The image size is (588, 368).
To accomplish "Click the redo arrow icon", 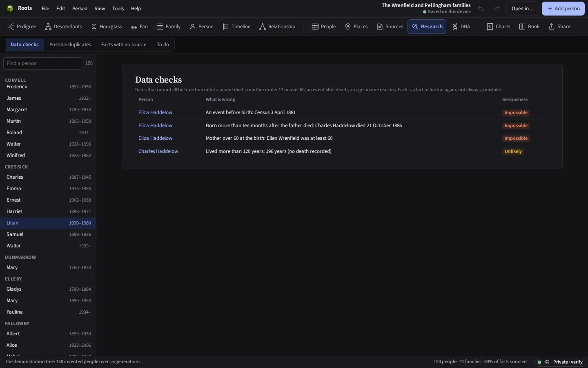I will (497, 9).
